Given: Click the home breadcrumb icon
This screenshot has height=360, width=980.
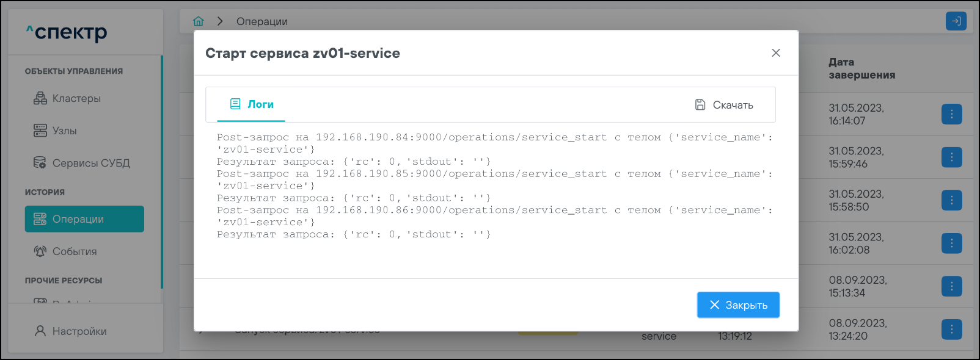Looking at the screenshot, I should click(199, 21).
